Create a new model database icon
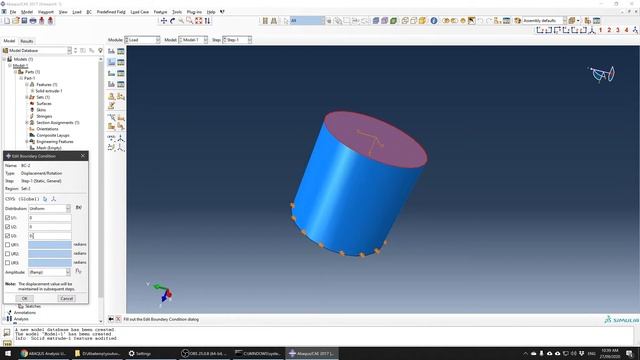The height and width of the screenshot is (360, 640). coord(7,20)
